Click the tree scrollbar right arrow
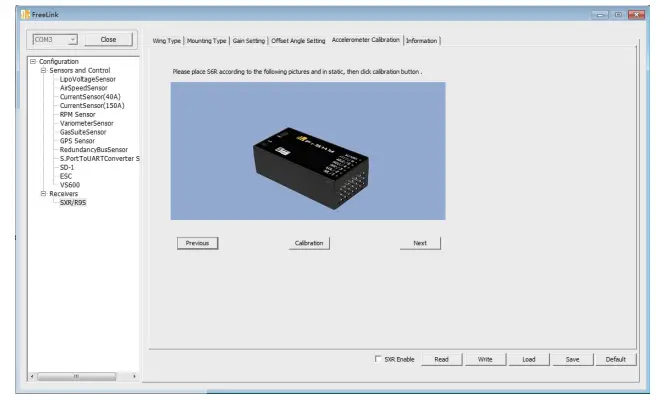Screen dimensions: 664x405 (x=134, y=376)
